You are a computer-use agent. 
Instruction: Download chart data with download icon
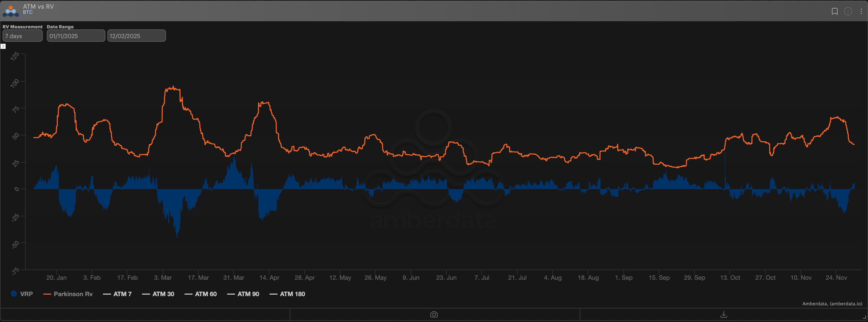pyautogui.click(x=724, y=315)
